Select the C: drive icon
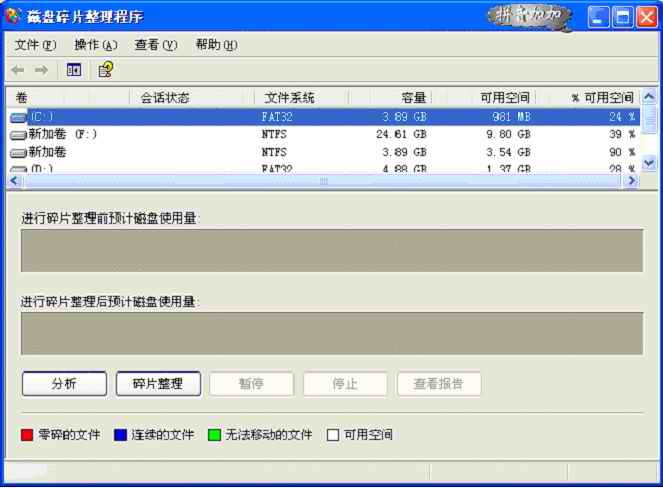 click(18, 117)
